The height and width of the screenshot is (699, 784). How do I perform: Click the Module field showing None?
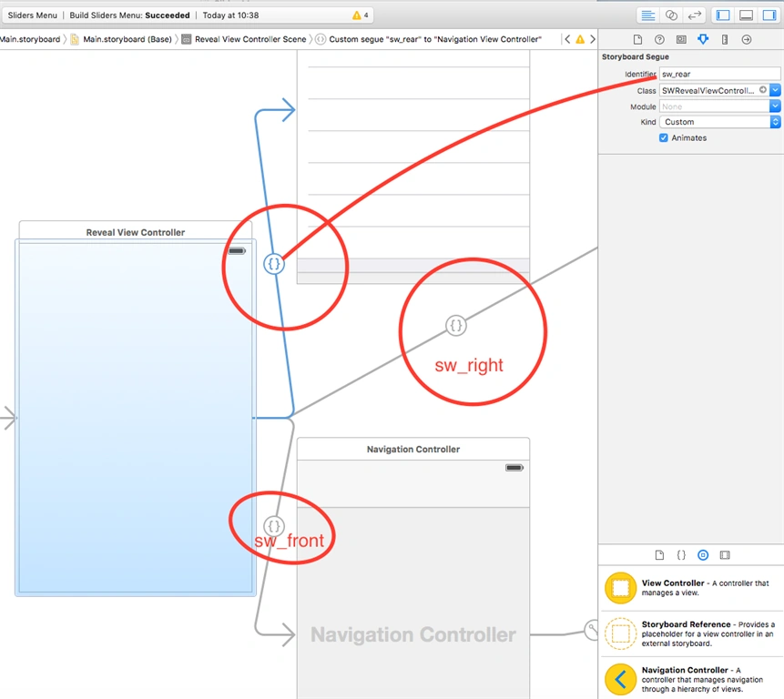(x=715, y=106)
